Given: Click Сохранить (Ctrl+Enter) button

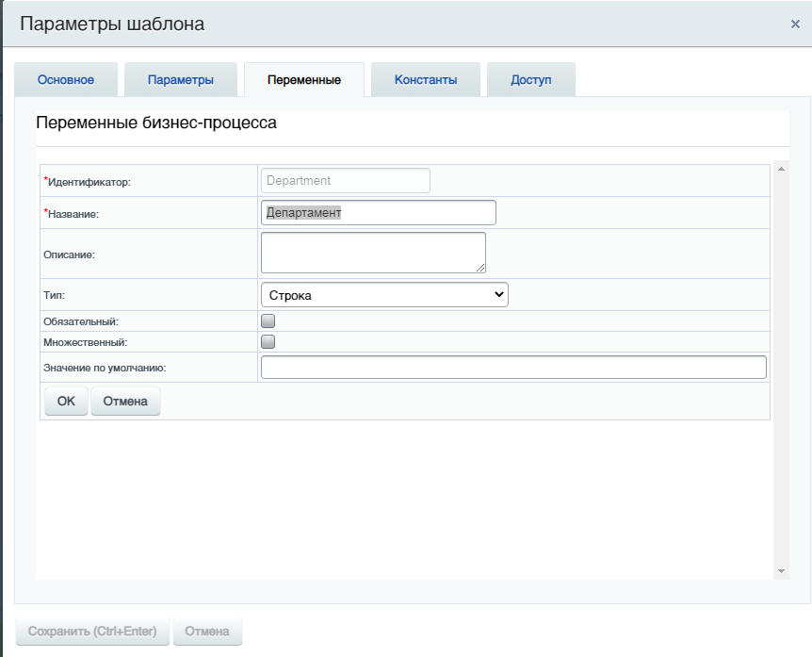Looking at the screenshot, I should coord(92,632).
